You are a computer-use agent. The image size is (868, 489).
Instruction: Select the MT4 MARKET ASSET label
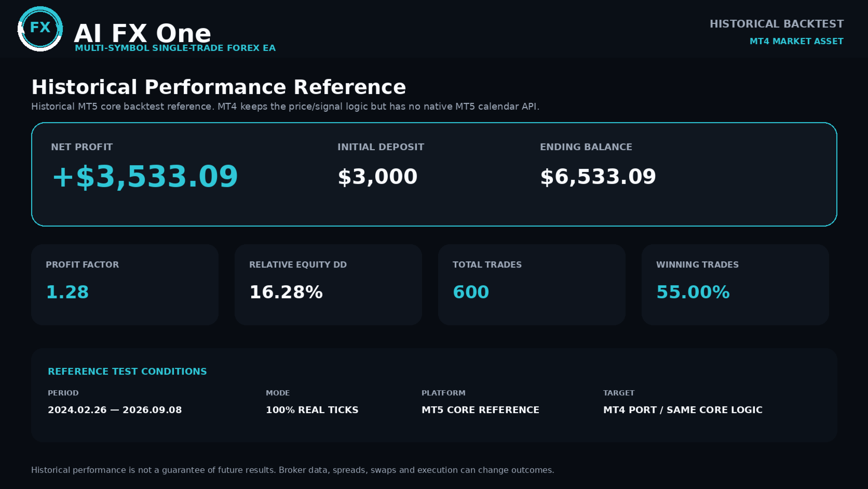tap(796, 41)
